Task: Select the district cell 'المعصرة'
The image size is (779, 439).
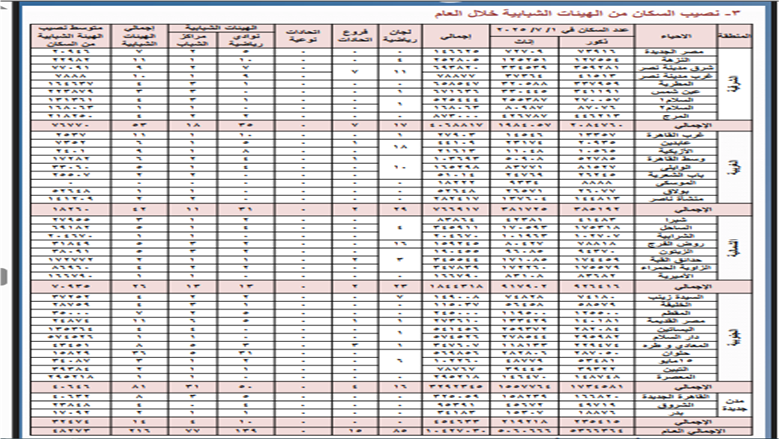Action: click(675, 377)
